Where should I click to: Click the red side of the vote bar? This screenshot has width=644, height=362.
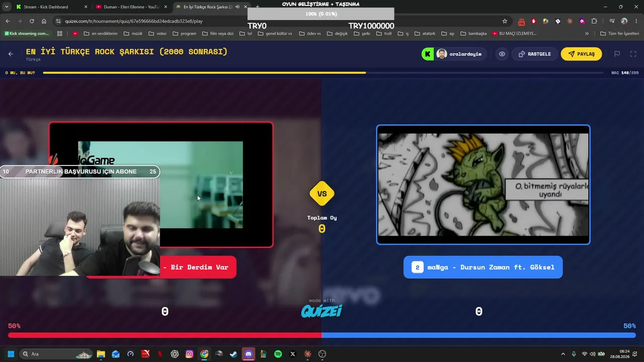(x=165, y=335)
